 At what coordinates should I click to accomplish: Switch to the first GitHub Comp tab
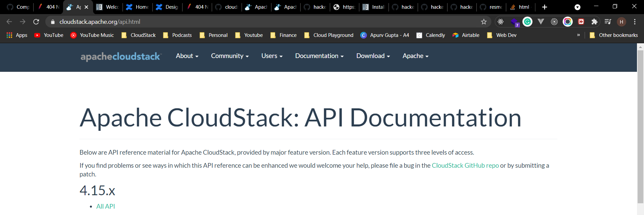point(18,7)
